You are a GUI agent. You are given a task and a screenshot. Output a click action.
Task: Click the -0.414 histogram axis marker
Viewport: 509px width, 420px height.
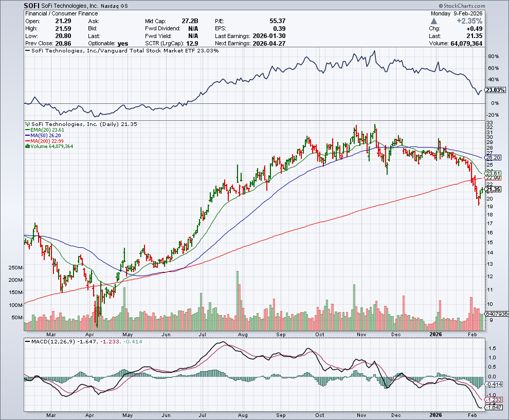click(494, 385)
